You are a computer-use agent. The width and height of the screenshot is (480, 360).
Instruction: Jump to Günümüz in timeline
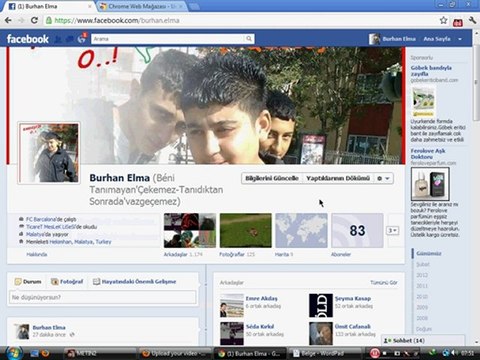coord(429,253)
